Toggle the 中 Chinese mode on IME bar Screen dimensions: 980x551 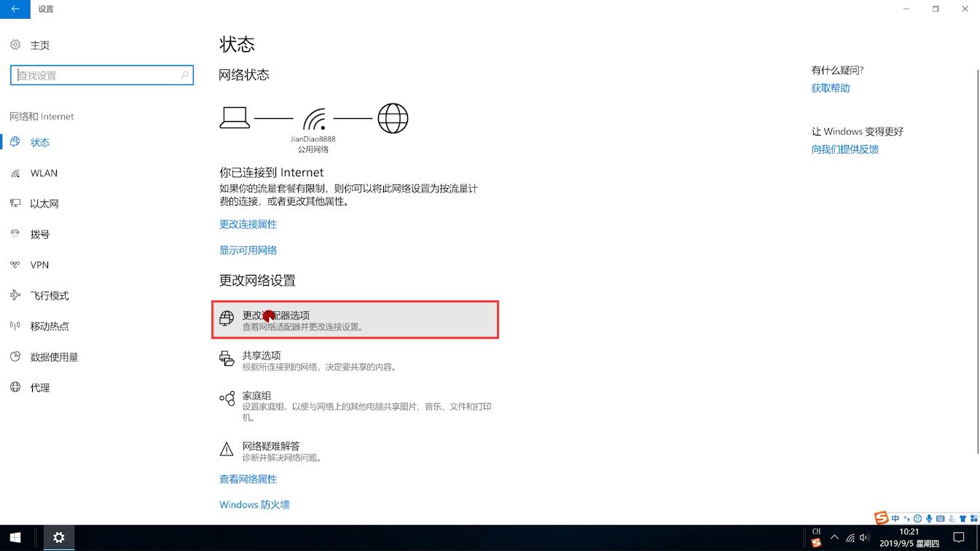(895, 518)
